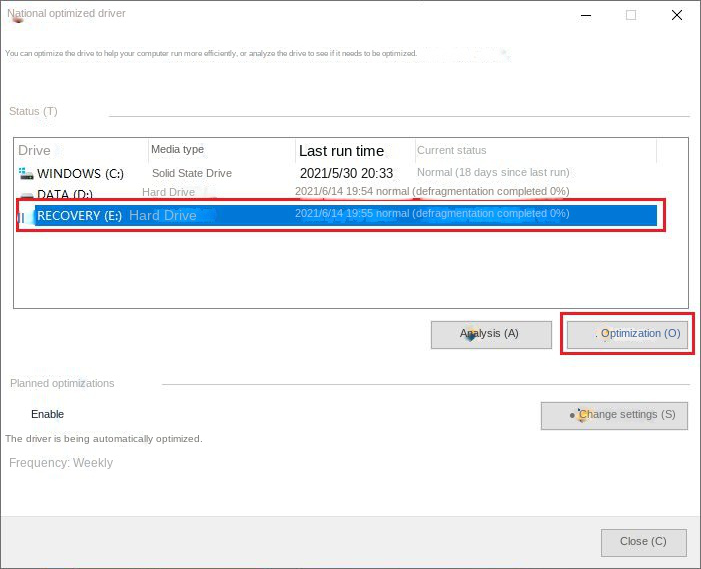Click the Analysis (A) button
The width and height of the screenshot is (701, 569).
pyautogui.click(x=491, y=335)
